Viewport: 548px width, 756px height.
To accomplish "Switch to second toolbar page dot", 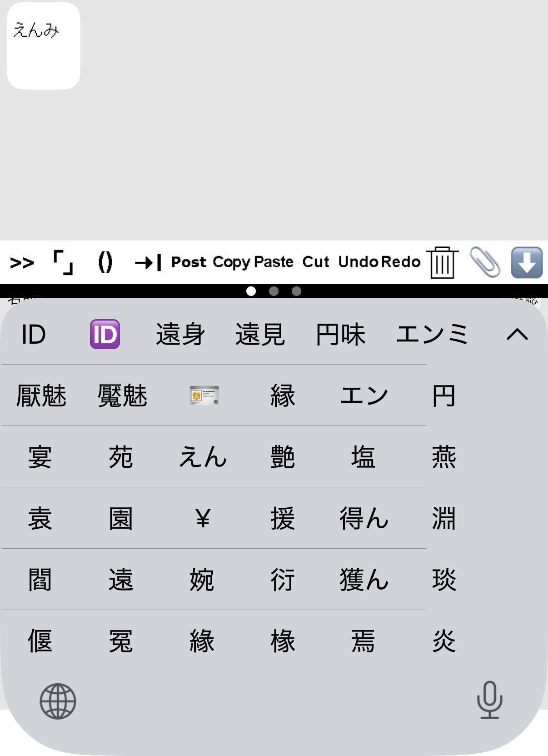I will [274, 291].
